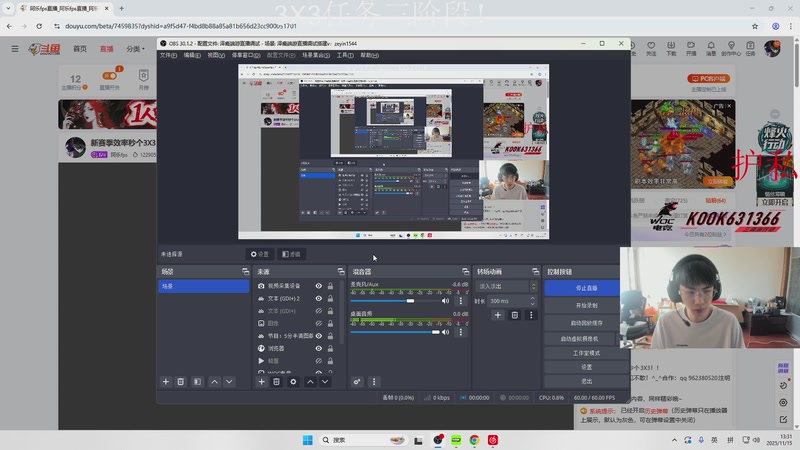
Task: Expand system tray hidden icons chevron
Action: [674, 440]
